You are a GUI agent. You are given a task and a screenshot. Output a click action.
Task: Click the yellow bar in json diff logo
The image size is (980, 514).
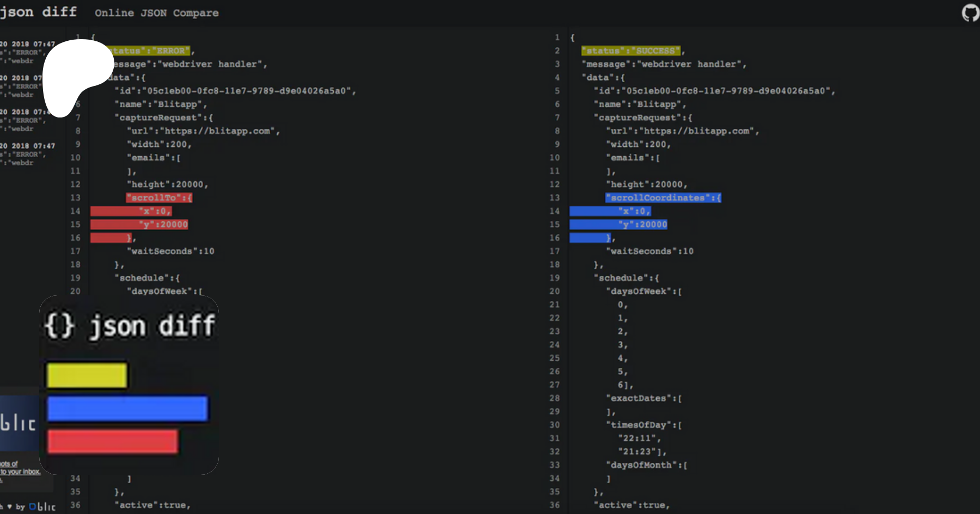coord(87,375)
